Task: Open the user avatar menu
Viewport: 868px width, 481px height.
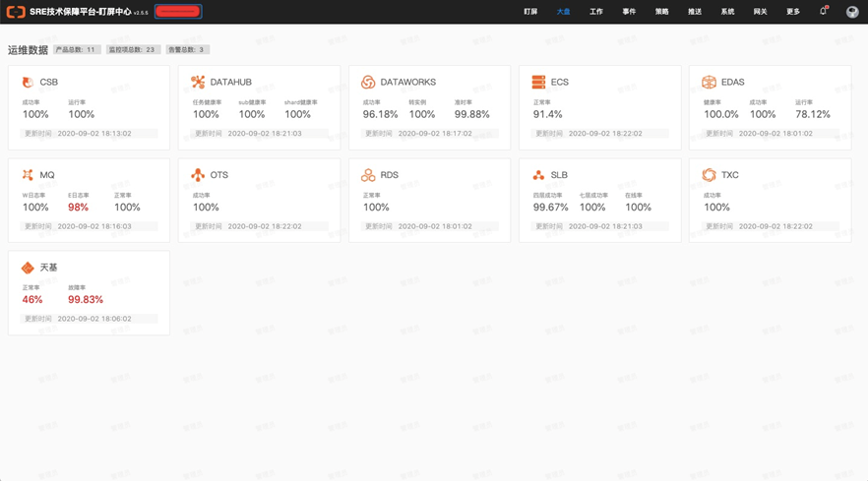Action: 852,12
